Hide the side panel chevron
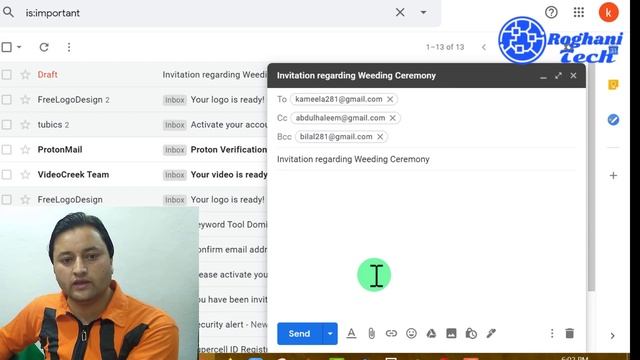 (612, 336)
